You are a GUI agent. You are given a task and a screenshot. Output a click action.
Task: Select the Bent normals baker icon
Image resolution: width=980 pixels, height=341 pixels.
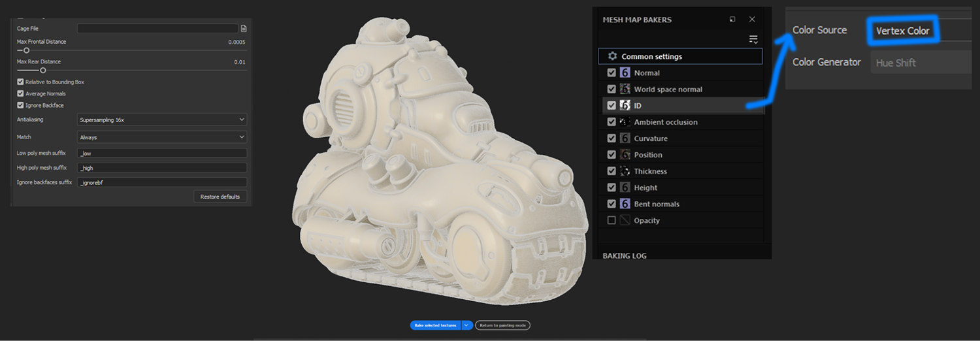pos(625,204)
